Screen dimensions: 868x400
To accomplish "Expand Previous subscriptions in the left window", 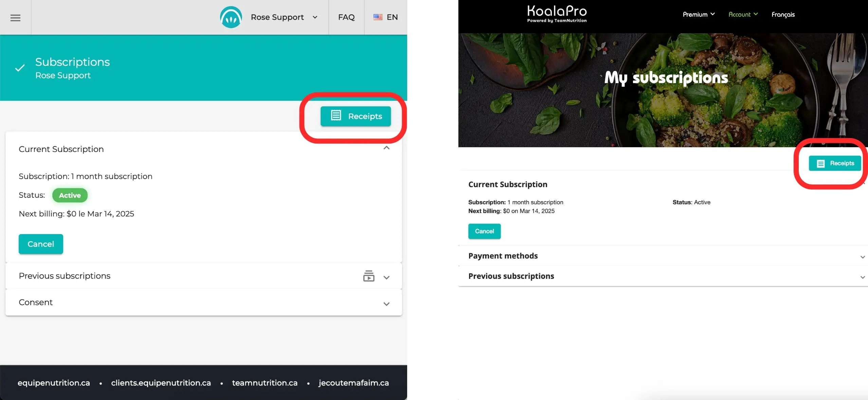I will (386, 278).
